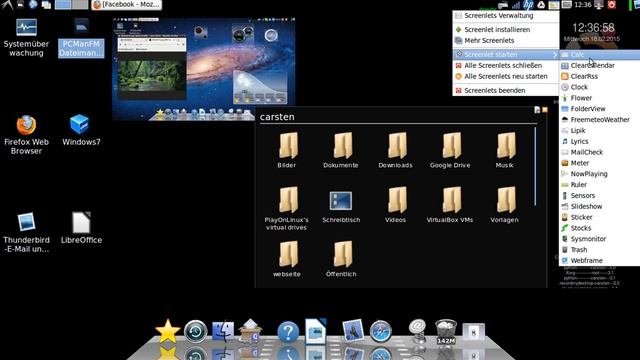Start the Lipik screenlet
The image size is (640, 360).
pyautogui.click(x=599, y=131)
